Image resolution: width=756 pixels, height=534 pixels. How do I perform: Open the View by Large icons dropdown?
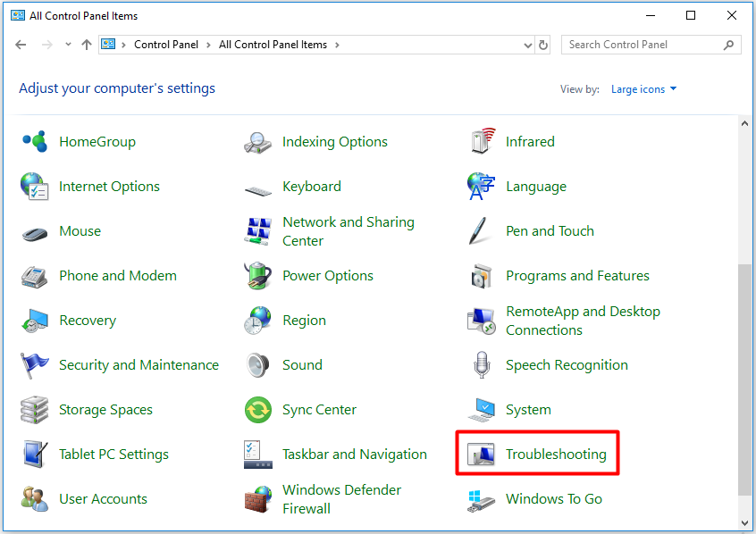(x=643, y=89)
